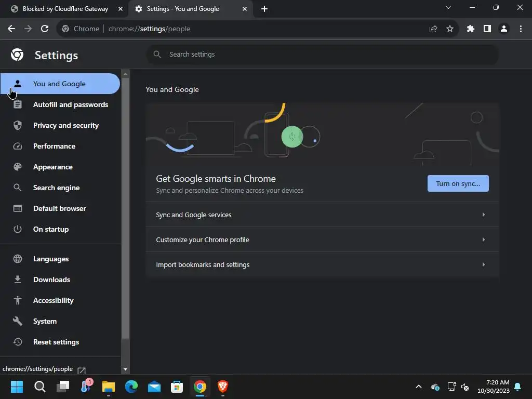The height and width of the screenshot is (399, 532).
Task: Open Windows taskbar search
Action: (x=39, y=387)
